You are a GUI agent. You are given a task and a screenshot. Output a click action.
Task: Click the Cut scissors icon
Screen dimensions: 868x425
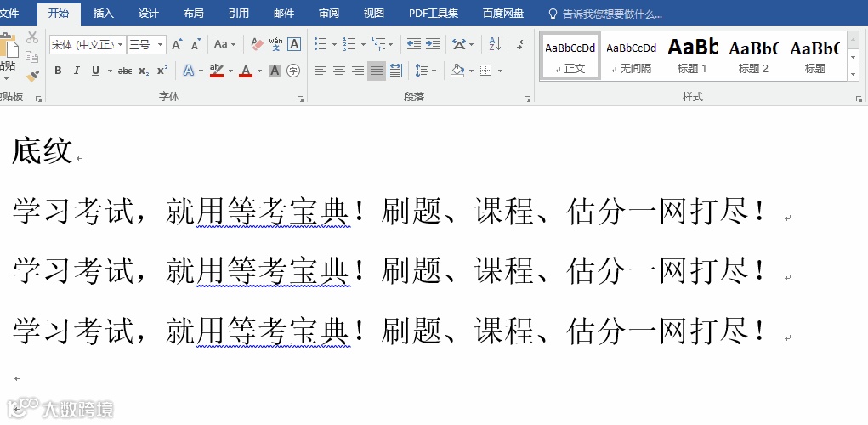pyautogui.click(x=32, y=37)
